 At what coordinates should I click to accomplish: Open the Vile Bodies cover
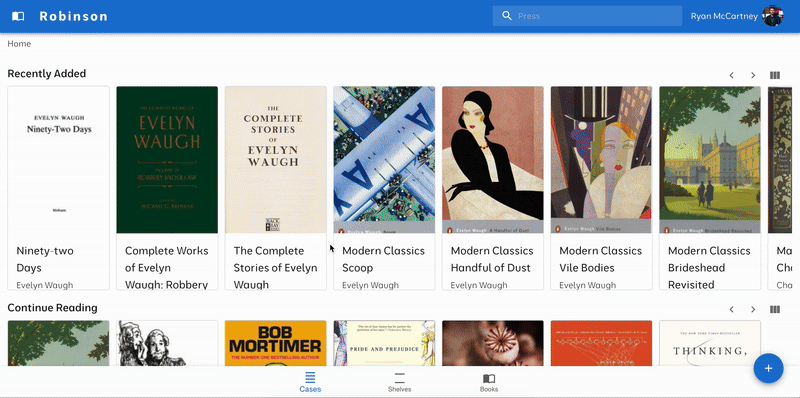[602, 160]
